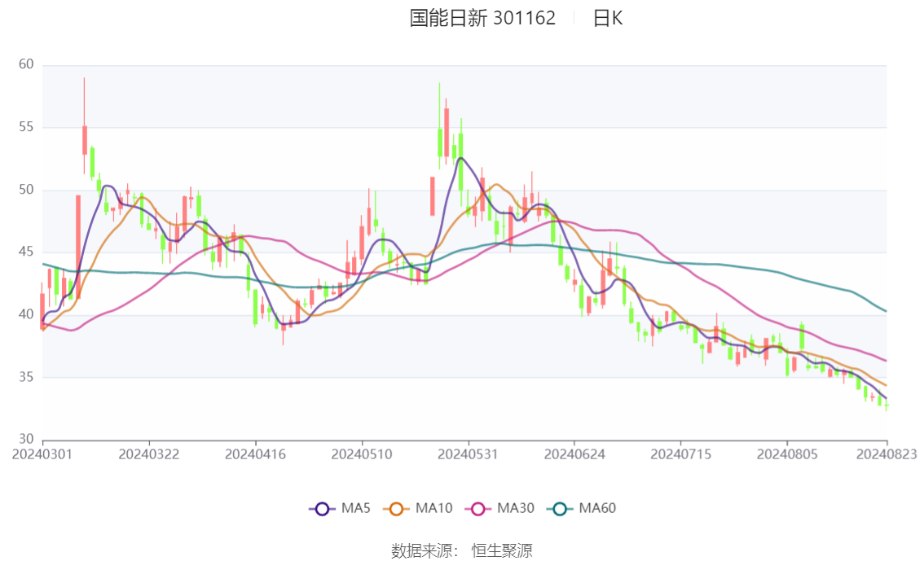
Task: Click the 45 price axis label
Action: pos(26,252)
